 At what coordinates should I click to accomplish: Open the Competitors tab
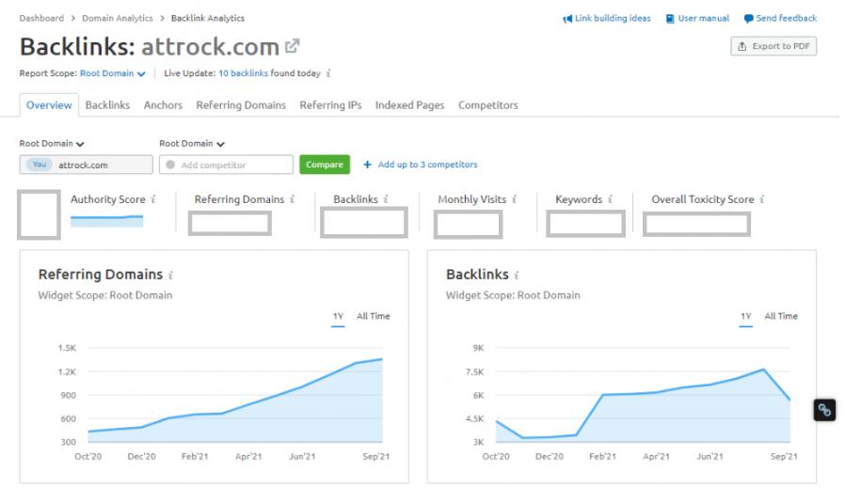coord(487,105)
